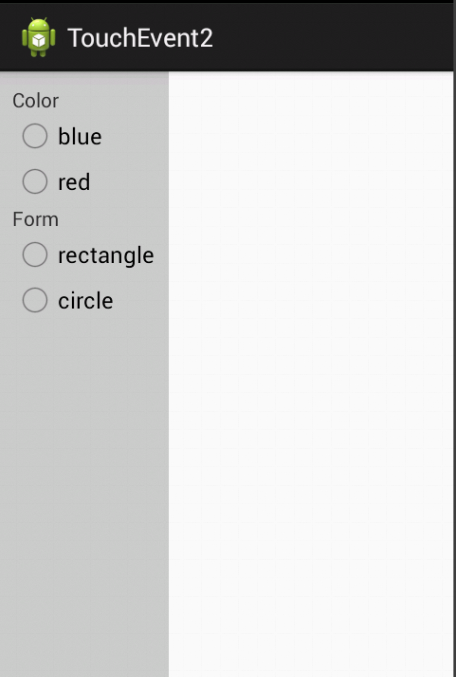The height and width of the screenshot is (678, 456).
Task: Click the 'red' option label text
Action: pyautogui.click(x=74, y=182)
